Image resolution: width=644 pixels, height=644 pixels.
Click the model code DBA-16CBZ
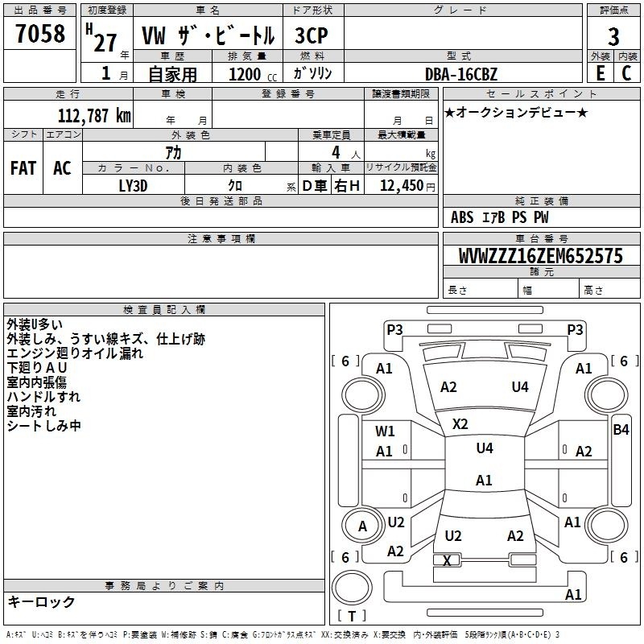coord(461,72)
